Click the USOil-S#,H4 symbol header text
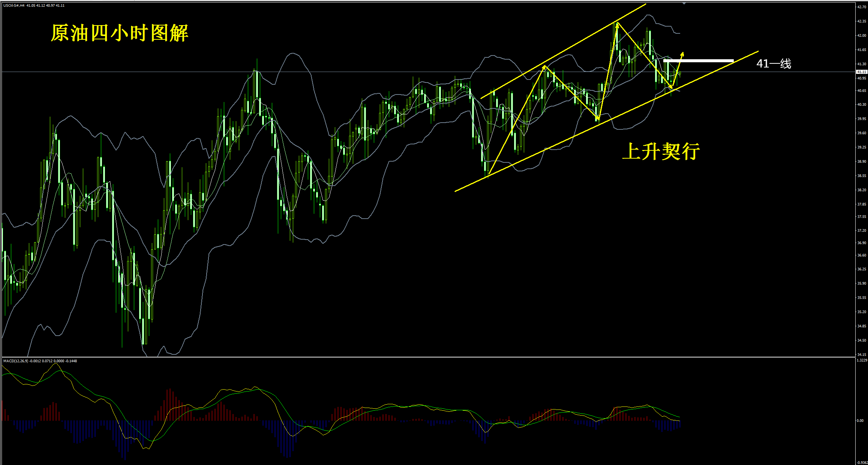Viewport: 868px width, 465px height. 14,6
